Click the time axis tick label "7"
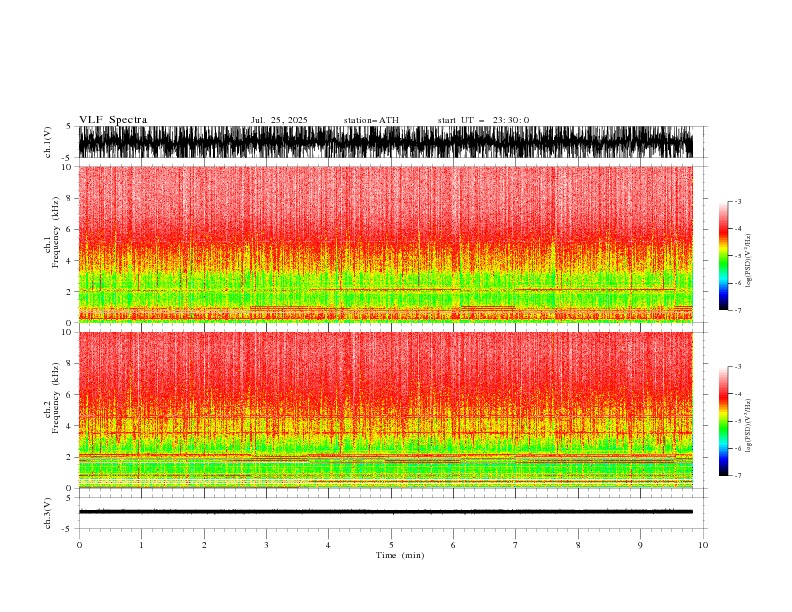This screenshot has height=612, width=792. click(516, 545)
